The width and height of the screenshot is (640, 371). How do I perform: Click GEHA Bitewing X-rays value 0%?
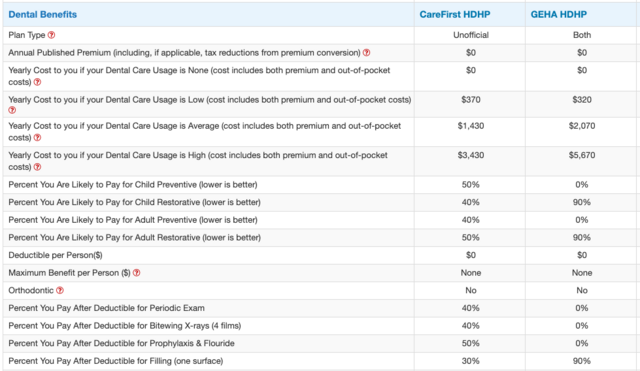click(x=582, y=326)
